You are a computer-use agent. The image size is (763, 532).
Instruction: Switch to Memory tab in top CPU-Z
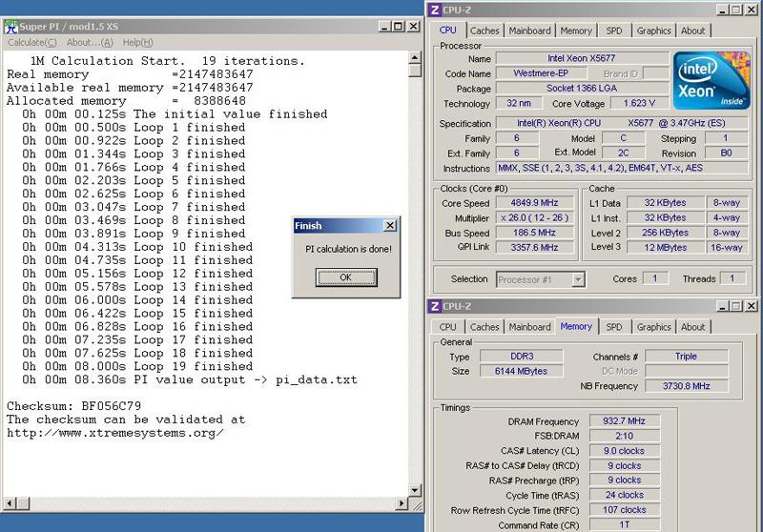click(576, 31)
